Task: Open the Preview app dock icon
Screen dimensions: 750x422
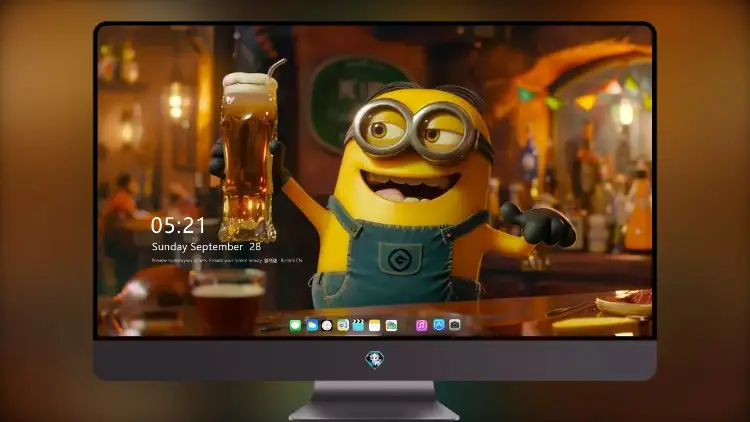Action: tap(343, 325)
